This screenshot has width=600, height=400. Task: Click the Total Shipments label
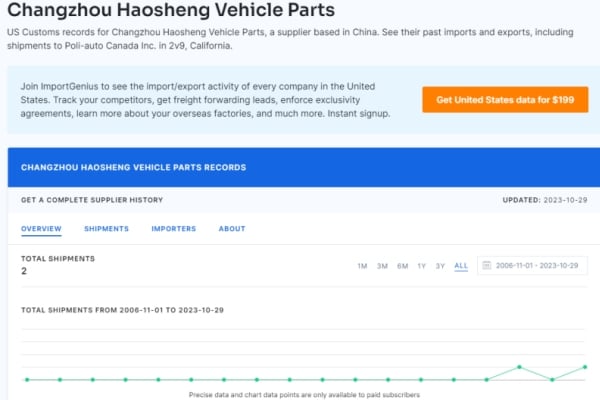(58, 259)
